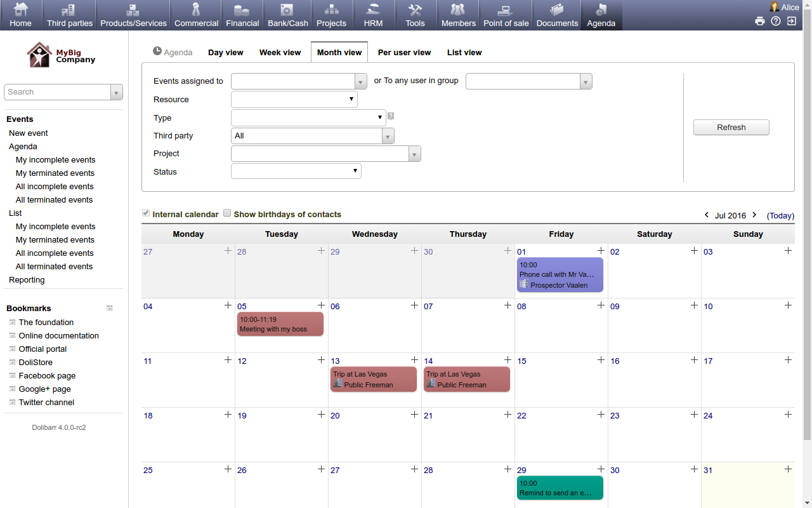Screen dimensions: 812x508
Task: Open the Third party dropdown showing All
Action: point(313,136)
